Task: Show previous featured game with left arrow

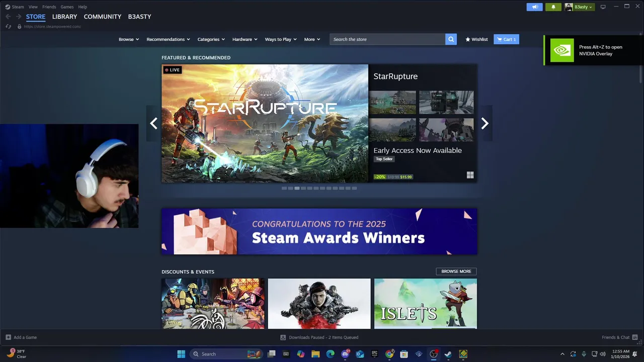Action: point(153,123)
